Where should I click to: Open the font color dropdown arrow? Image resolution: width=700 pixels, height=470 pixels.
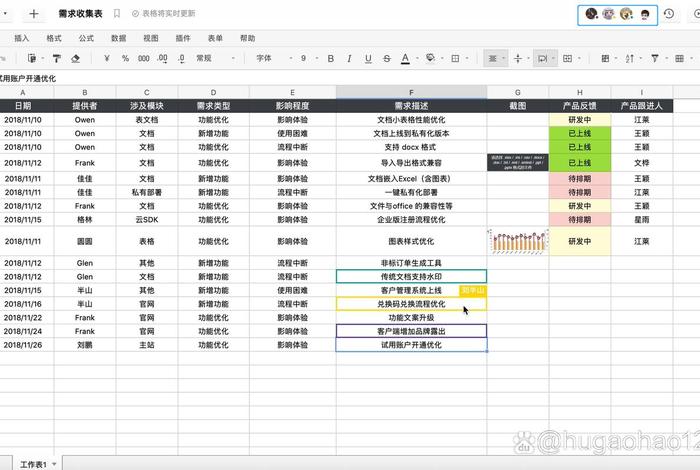tap(417, 58)
